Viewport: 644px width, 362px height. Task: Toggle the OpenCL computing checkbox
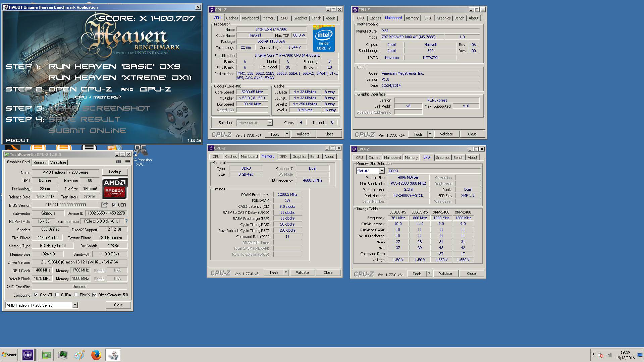[x=36, y=295]
